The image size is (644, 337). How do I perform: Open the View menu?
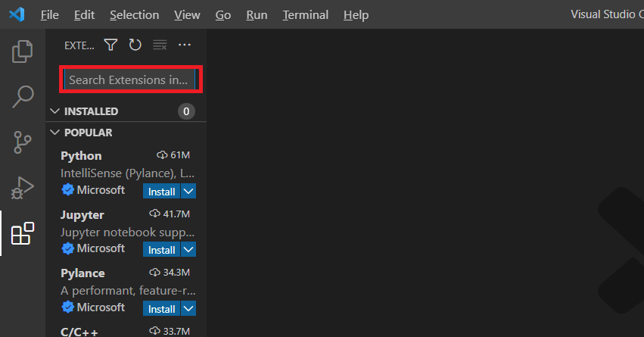pos(187,15)
